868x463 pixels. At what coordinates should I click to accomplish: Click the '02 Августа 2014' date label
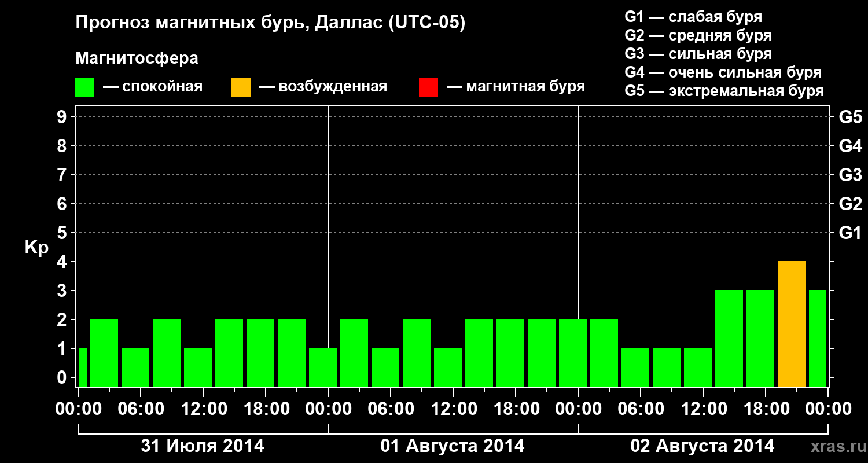point(702,446)
